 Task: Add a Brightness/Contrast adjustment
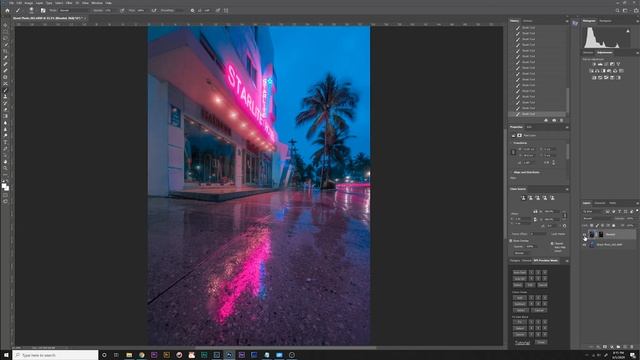[x=594, y=64]
